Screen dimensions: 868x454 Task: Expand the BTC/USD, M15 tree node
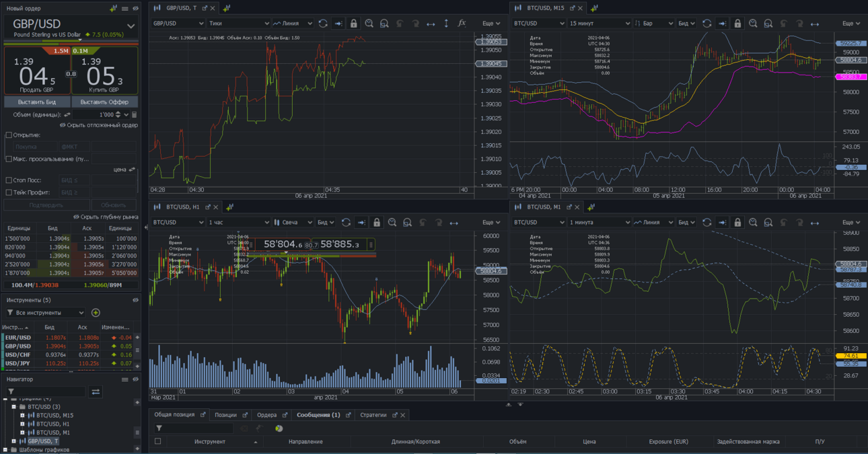tap(22, 416)
